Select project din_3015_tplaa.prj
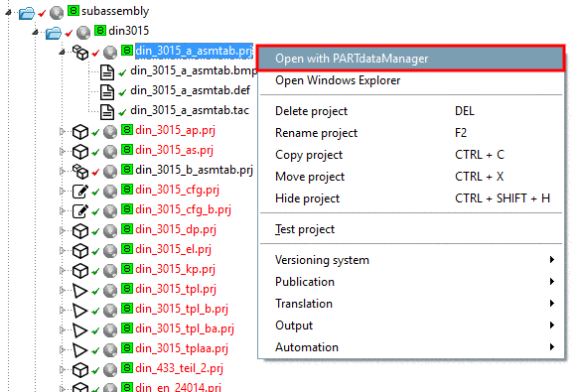This screenshot has width=579, height=392. click(x=182, y=348)
